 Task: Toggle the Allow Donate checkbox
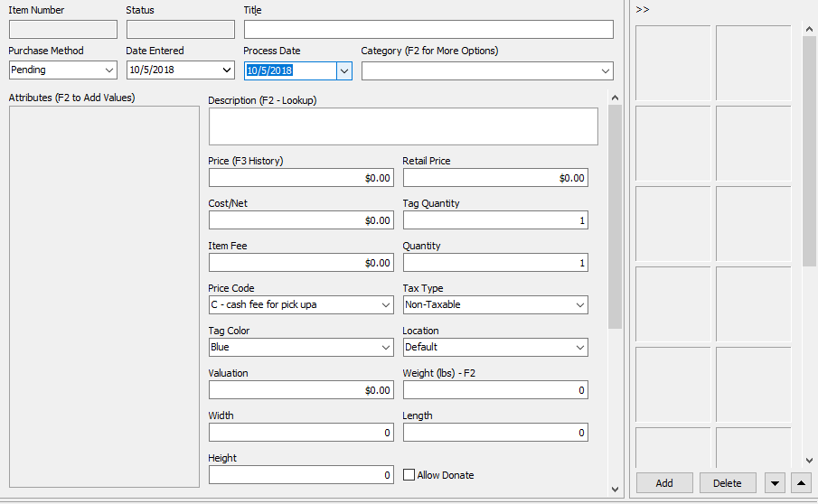tap(409, 475)
